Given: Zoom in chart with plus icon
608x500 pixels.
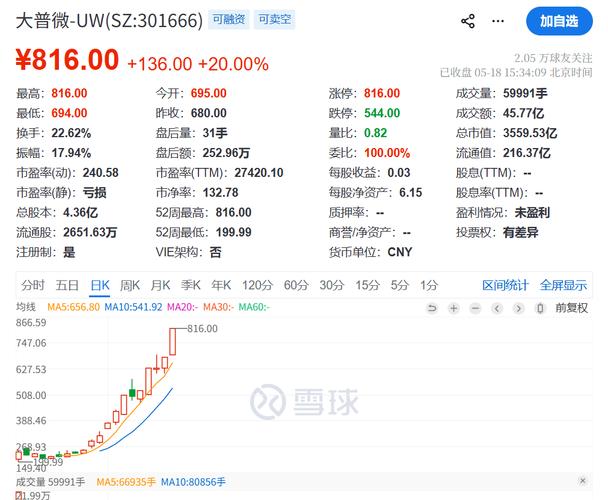Looking at the screenshot, I should click(454, 308).
